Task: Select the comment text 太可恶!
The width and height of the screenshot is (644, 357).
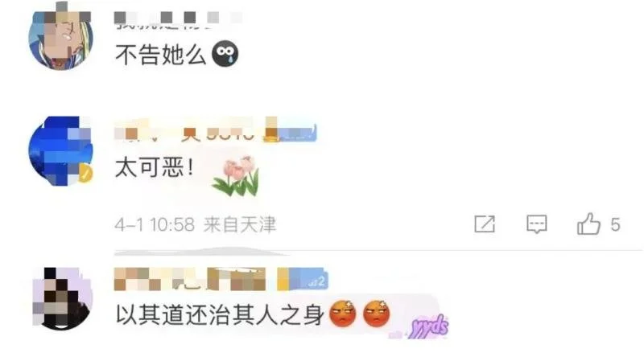Action: 154,168
